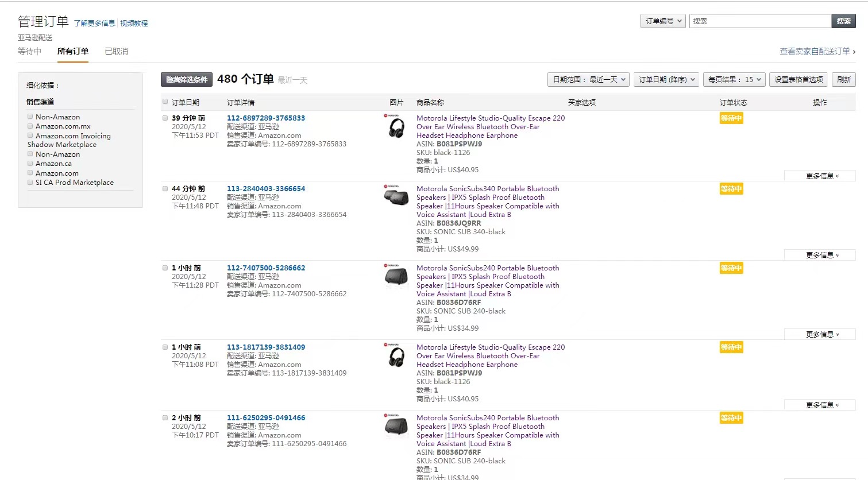Tick the Amazon.ca sales channel checkbox
The image size is (868, 480).
click(x=30, y=163)
